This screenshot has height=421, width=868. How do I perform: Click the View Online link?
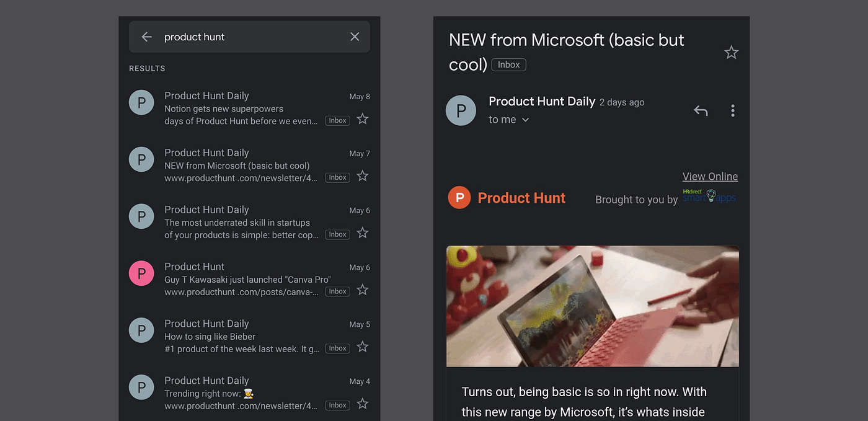click(710, 177)
